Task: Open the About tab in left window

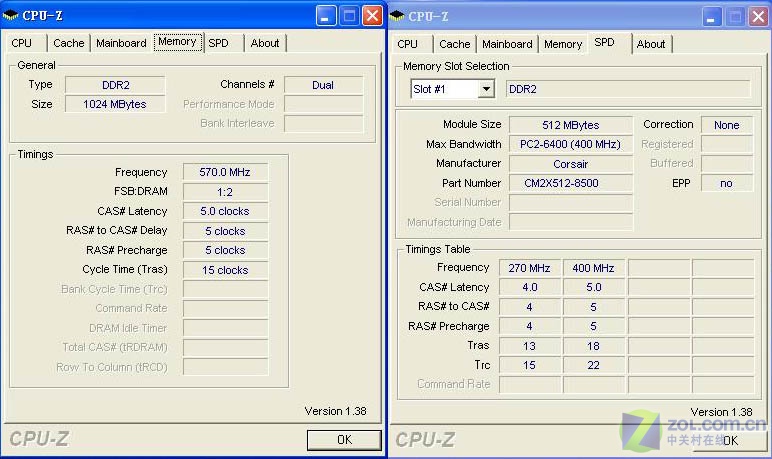Action: pyautogui.click(x=265, y=43)
